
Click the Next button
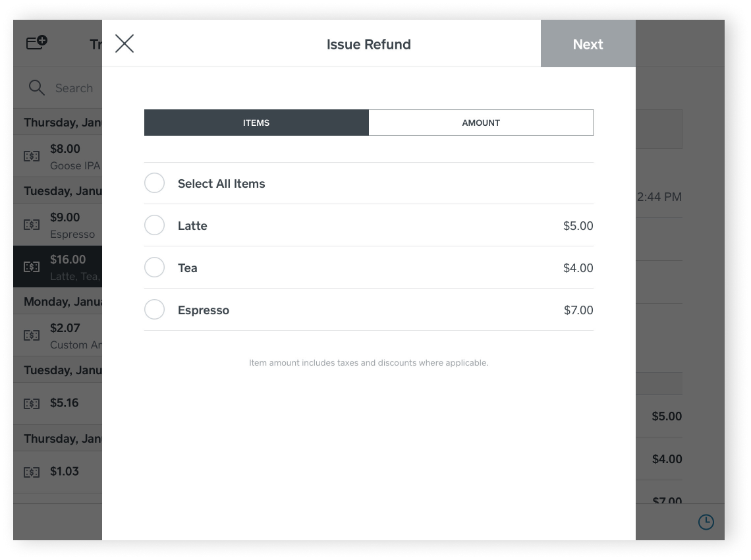(x=588, y=44)
